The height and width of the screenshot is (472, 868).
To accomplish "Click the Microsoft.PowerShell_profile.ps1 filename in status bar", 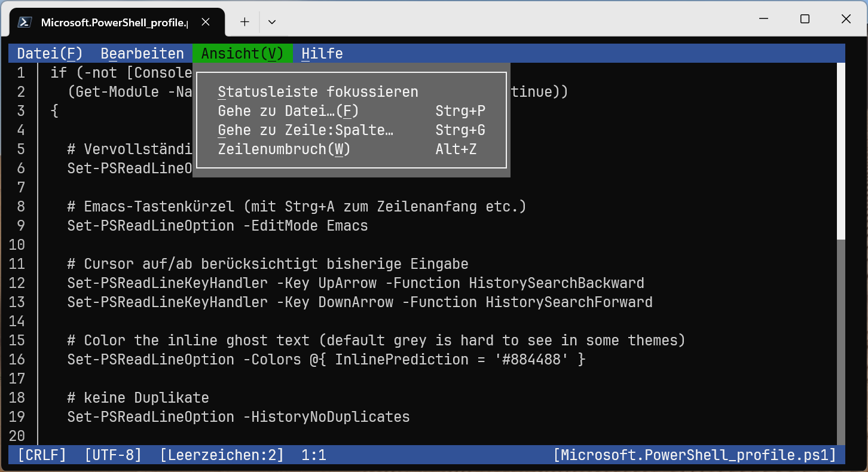I will tap(695, 455).
